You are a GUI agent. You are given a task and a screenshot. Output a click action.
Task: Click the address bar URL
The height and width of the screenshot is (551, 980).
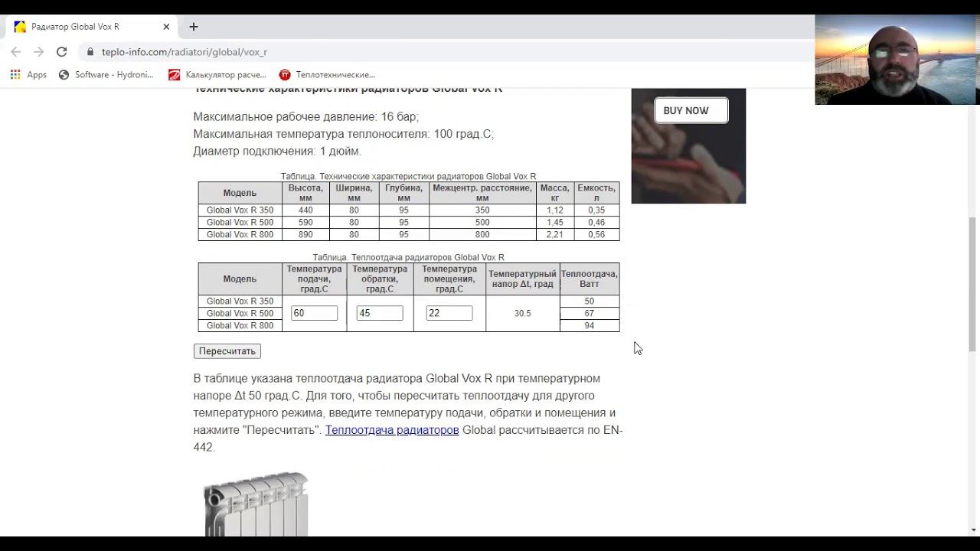point(185,52)
